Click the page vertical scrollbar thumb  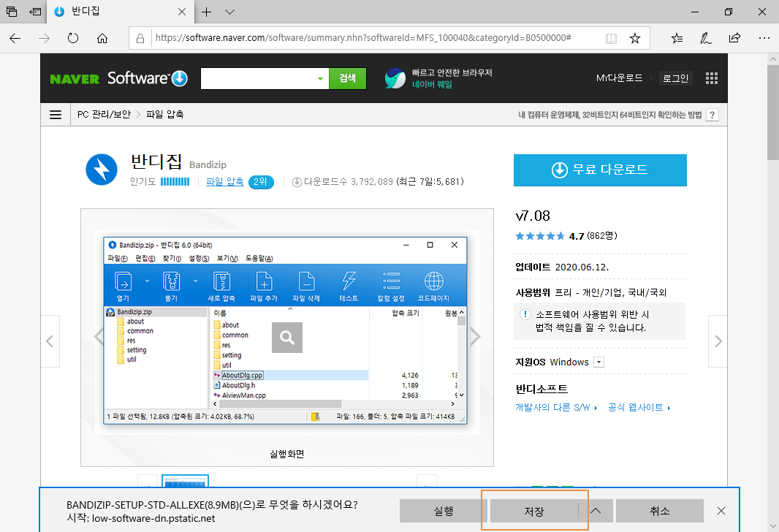tap(773, 112)
